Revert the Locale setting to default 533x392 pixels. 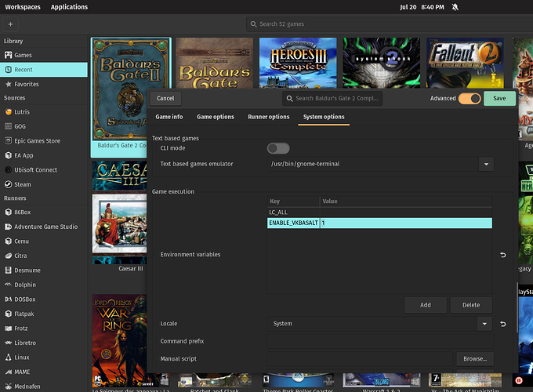point(503,324)
